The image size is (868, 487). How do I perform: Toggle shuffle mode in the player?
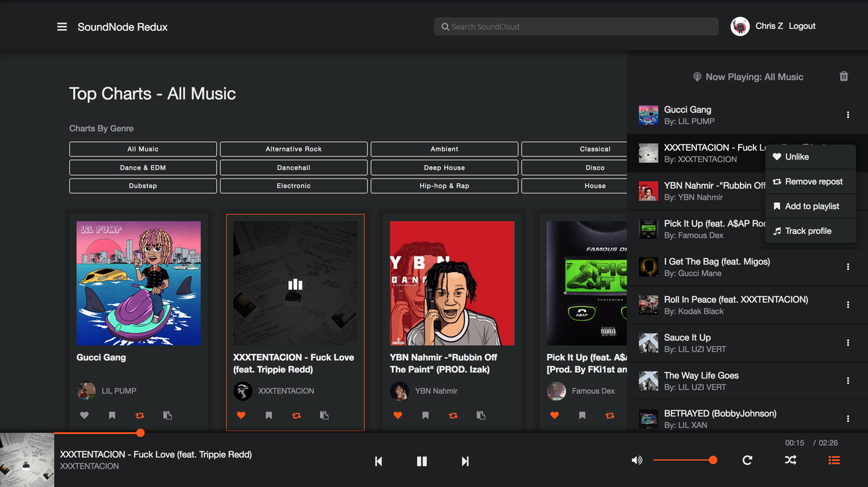pos(791,460)
